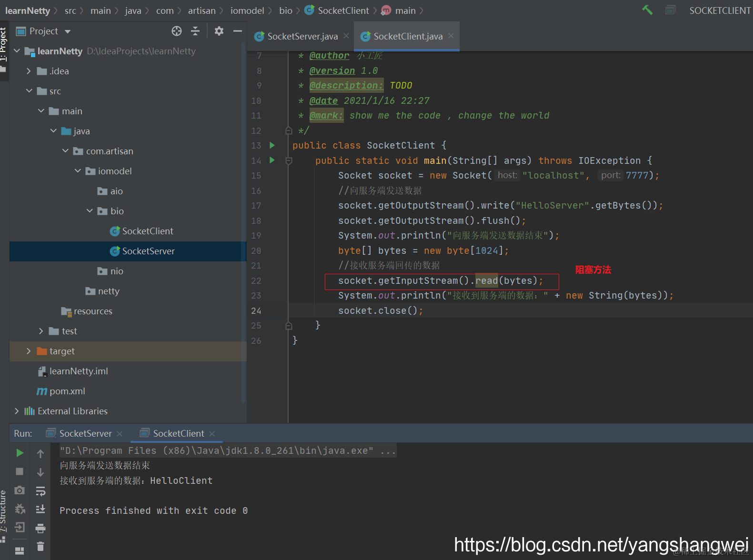
Task: Open pom.xml from project tree
Action: pos(61,391)
